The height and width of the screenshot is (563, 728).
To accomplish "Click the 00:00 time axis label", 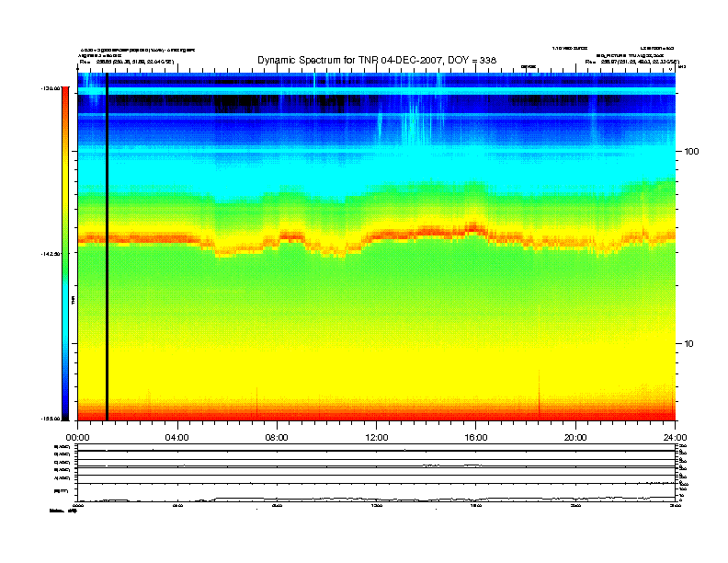I will tap(77, 438).
